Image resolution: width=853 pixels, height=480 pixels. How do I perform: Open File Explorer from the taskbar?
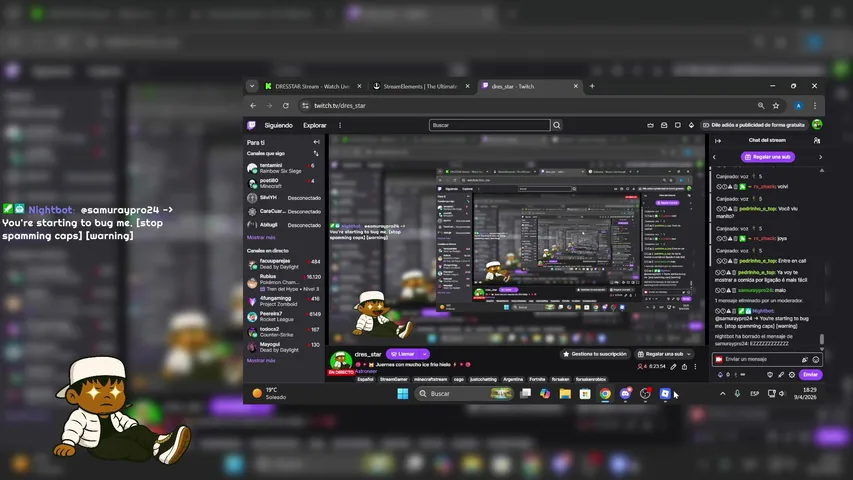tap(565, 393)
